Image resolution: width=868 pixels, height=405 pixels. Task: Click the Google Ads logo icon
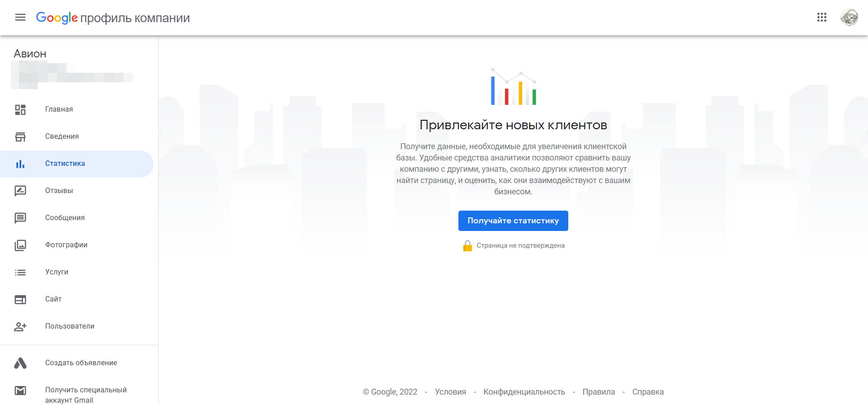[20, 363]
